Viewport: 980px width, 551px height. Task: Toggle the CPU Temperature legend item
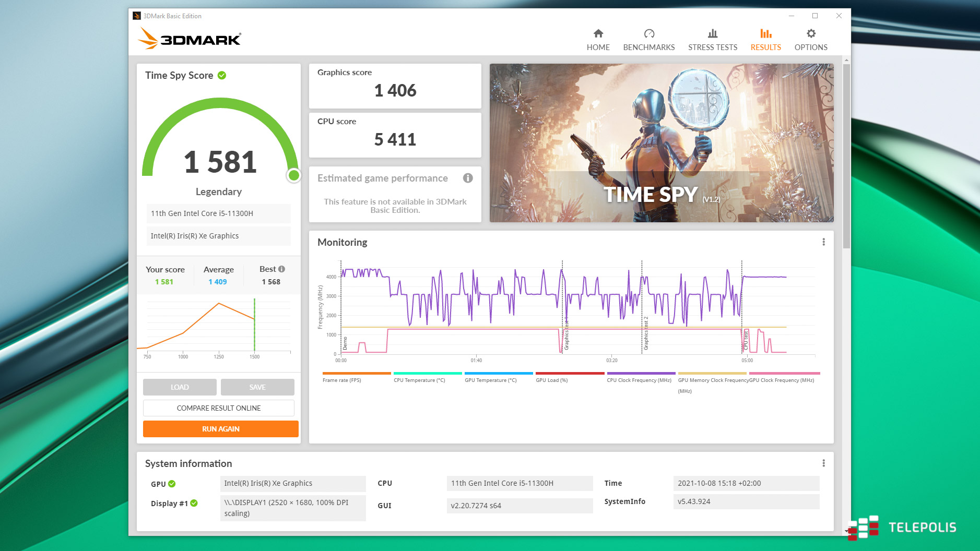419,380
